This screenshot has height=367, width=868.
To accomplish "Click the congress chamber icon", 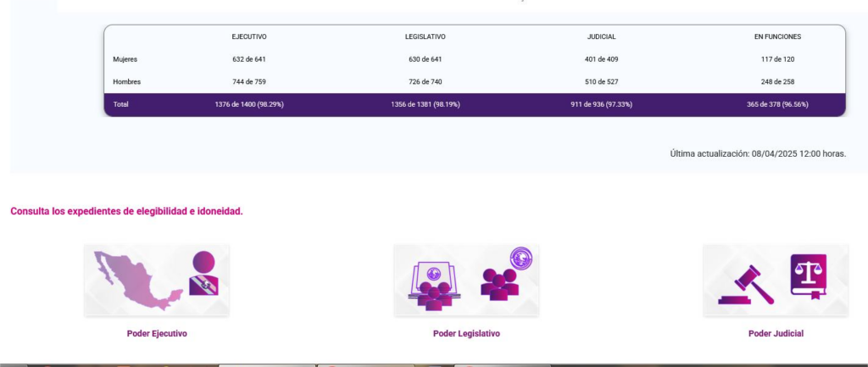I will click(435, 284).
